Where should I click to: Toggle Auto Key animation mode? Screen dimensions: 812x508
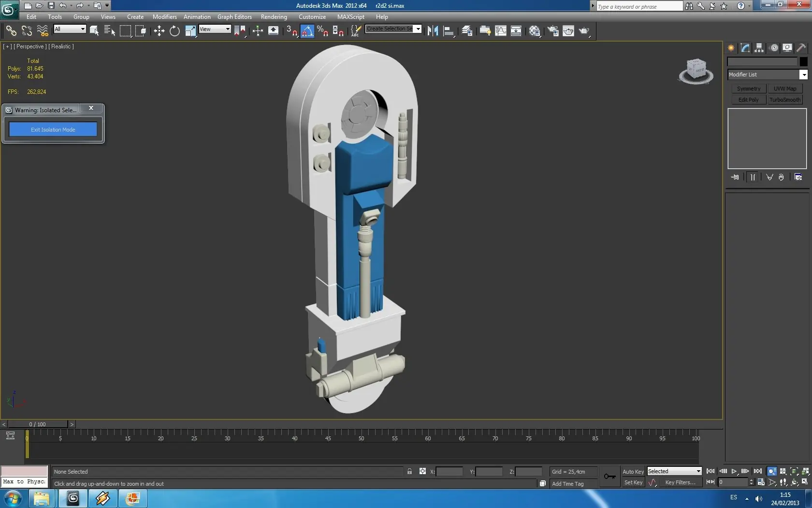633,472
